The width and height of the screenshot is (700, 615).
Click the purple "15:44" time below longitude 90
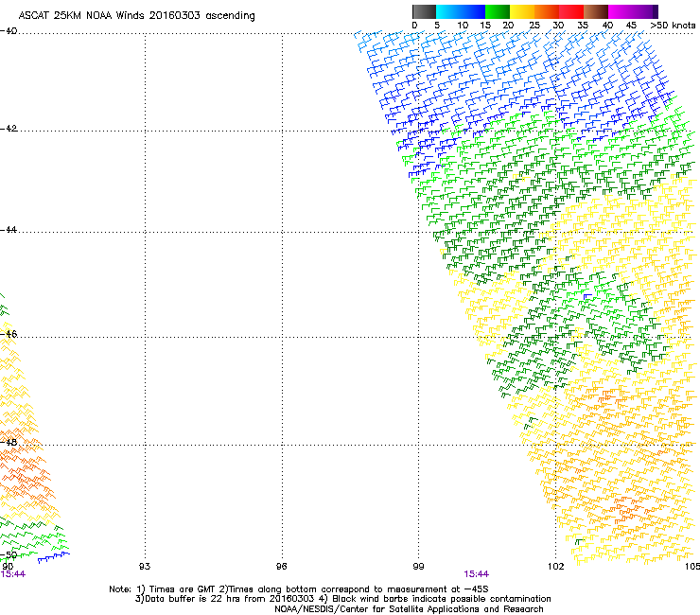[12, 574]
